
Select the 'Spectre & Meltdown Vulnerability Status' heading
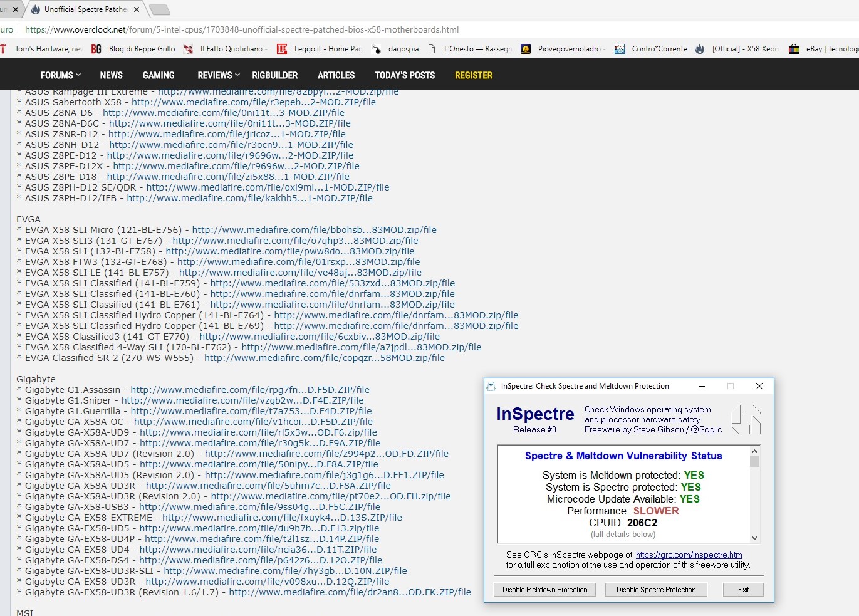[x=623, y=456]
